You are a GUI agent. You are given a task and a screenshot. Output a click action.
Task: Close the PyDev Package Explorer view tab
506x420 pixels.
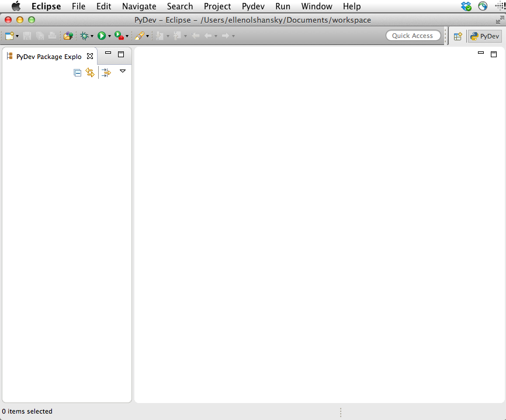click(x=90, y=57)
